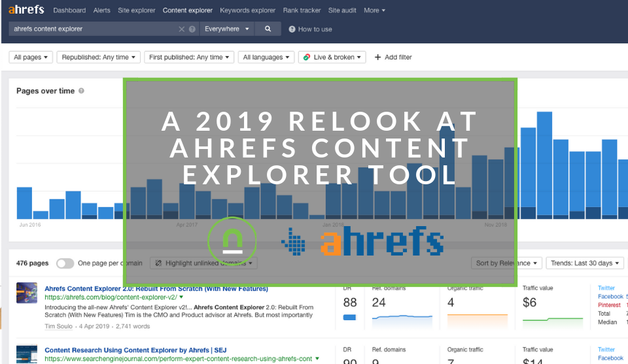Expand arrow next to searchenginejournal URL
Image resolution: width=628 pixels, height=364 pixels.
coord(317,359)
